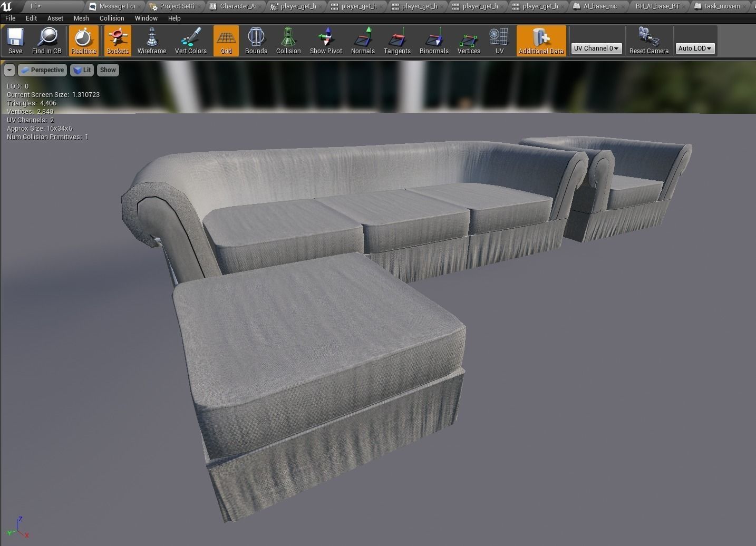Toggle UV overlay display

[x=499, y=41]
